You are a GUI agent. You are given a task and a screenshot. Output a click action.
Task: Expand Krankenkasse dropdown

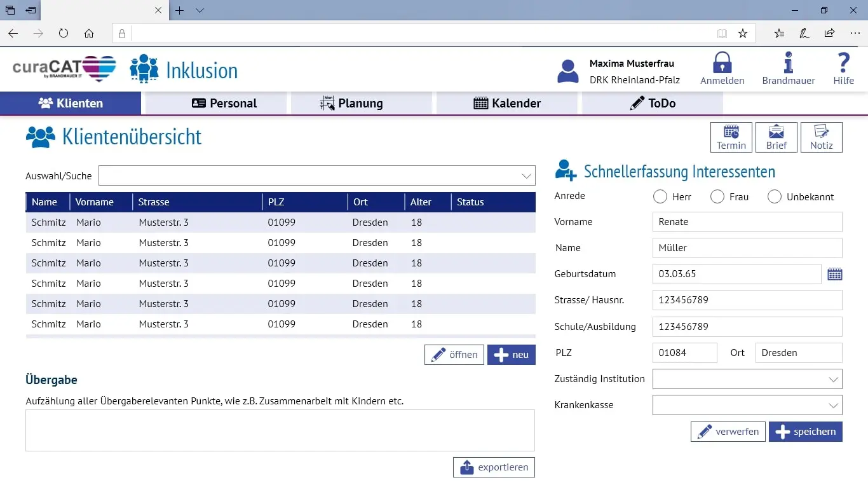pyautogui.click(x=834, y=406)
